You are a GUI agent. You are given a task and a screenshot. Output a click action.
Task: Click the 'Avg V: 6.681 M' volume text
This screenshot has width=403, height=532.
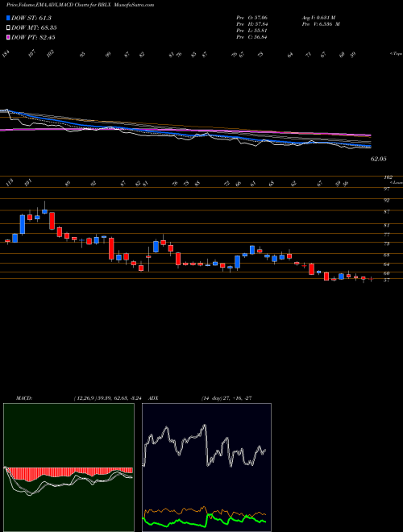click(321, 17)
